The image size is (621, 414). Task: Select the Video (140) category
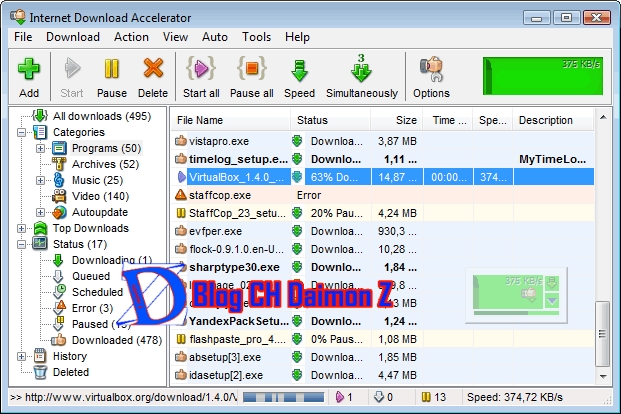tap(101, 196)
